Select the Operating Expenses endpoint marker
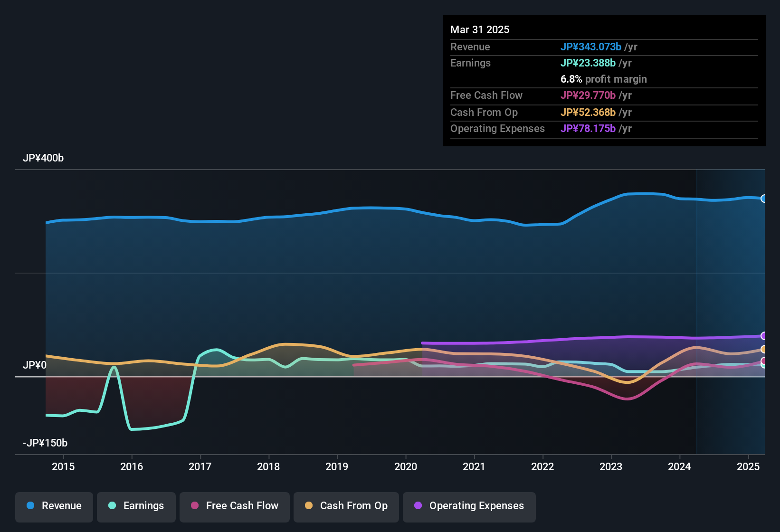 [764, 336]
